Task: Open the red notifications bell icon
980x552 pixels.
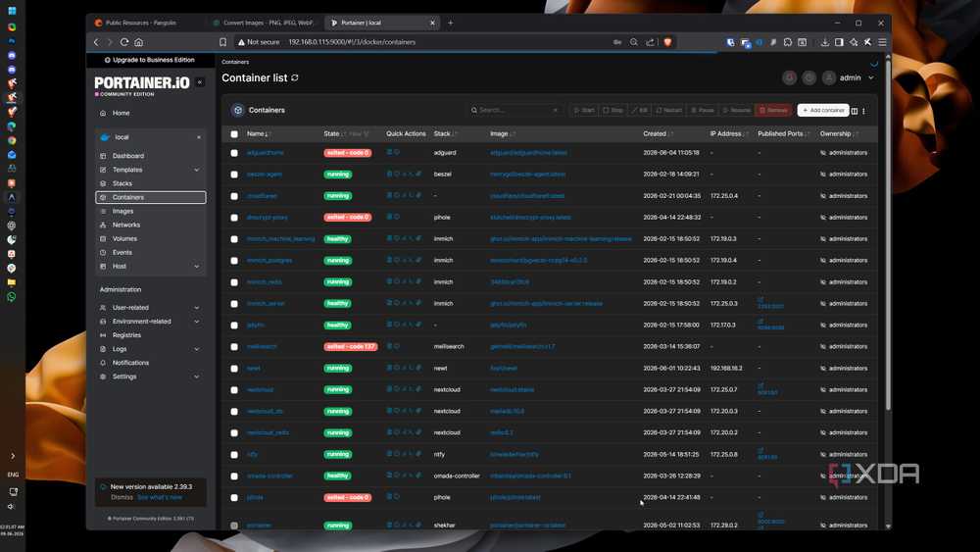Action: click(789, 78)
